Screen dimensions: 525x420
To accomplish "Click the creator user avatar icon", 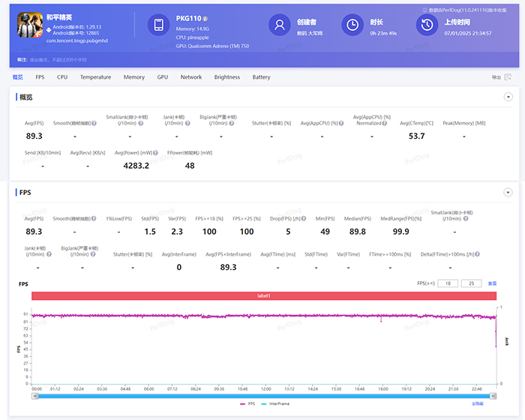I will (279, 25).
